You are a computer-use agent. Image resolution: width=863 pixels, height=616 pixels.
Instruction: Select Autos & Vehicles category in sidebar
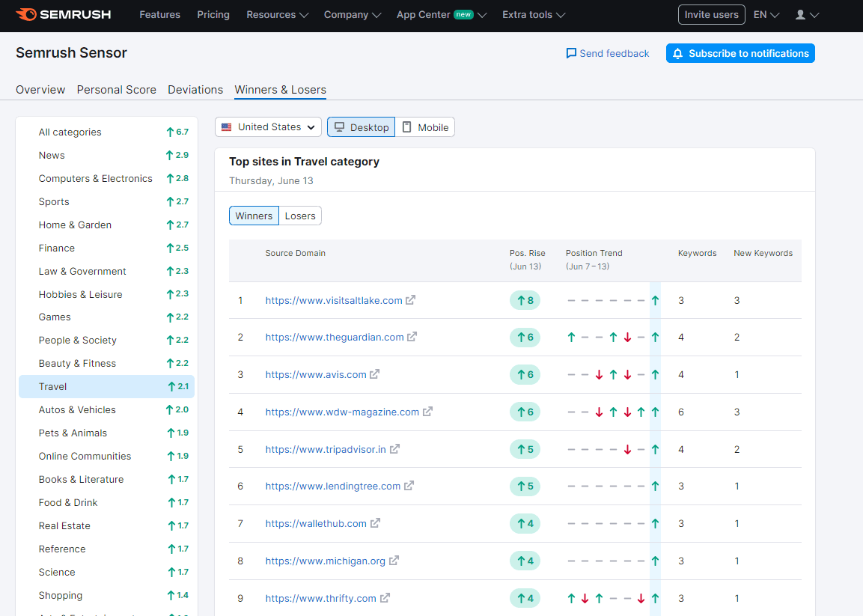click(x=77, y=409)
